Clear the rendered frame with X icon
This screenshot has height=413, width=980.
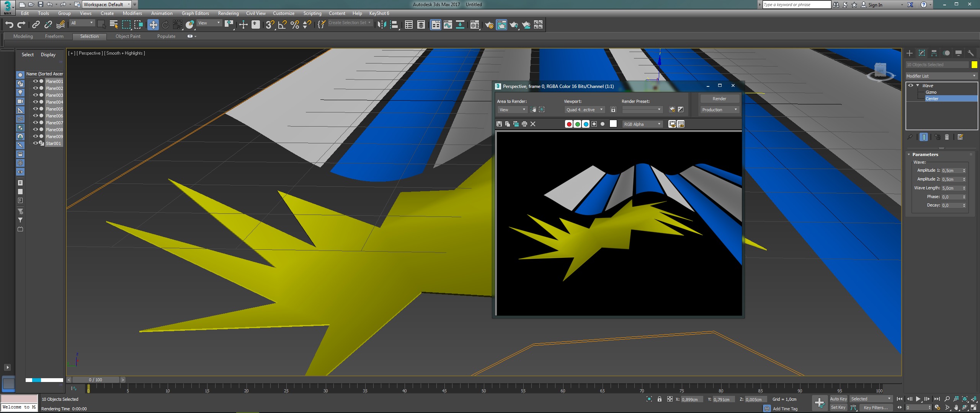[x=533, y=124]
